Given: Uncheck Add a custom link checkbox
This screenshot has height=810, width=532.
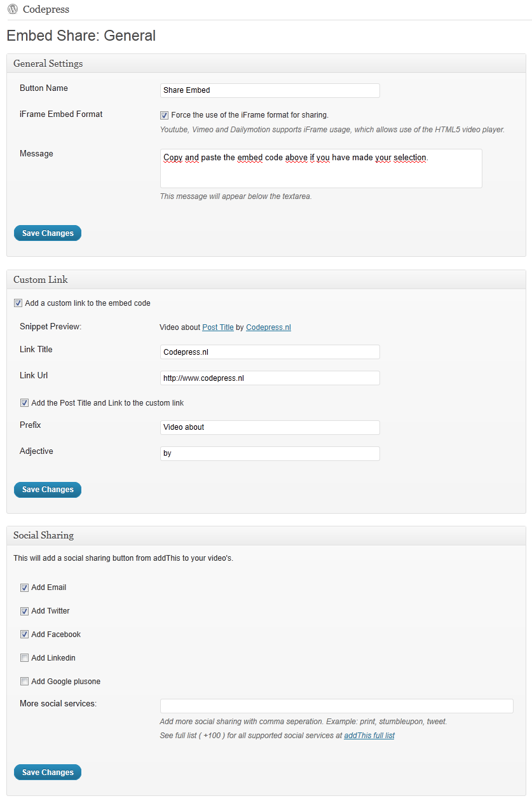Looking at the screenshot, I should click(18, 303).
